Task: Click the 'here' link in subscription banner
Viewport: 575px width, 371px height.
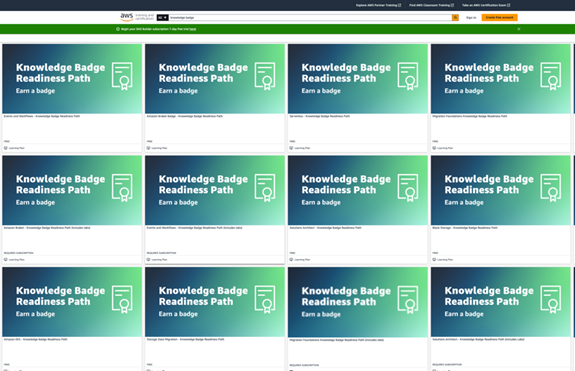Action: [x=193, y=29]
